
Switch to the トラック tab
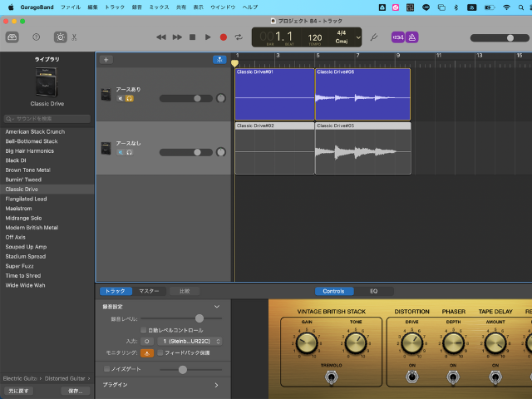(x=115, y=291)
